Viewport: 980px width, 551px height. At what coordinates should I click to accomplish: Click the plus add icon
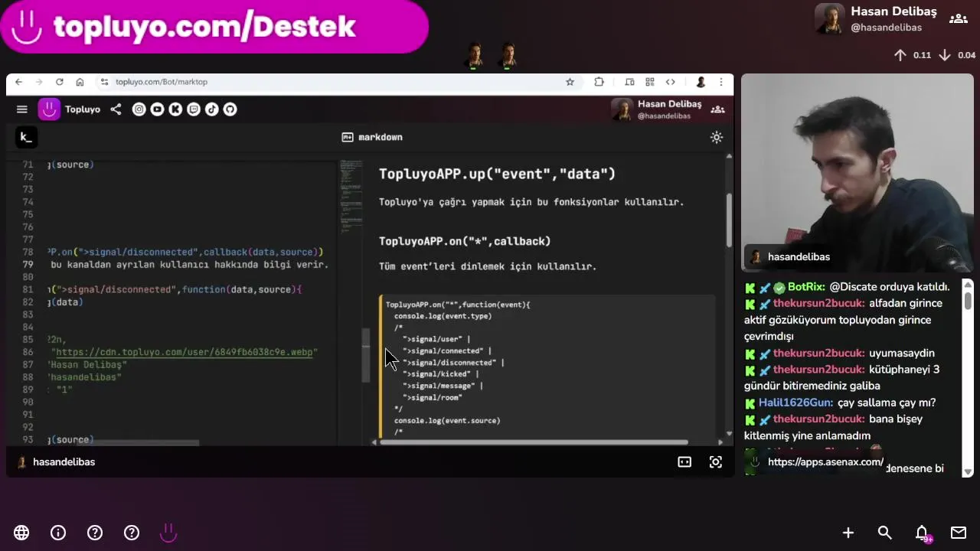coord(848,533)
